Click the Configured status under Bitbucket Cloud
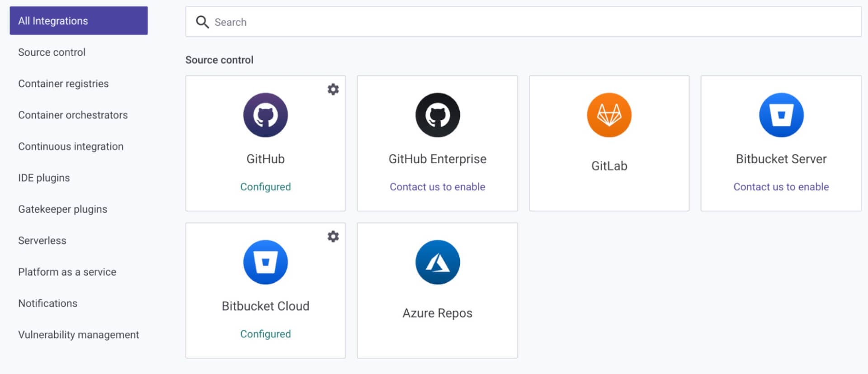868x374 pixels. click(x=265, y=334)
